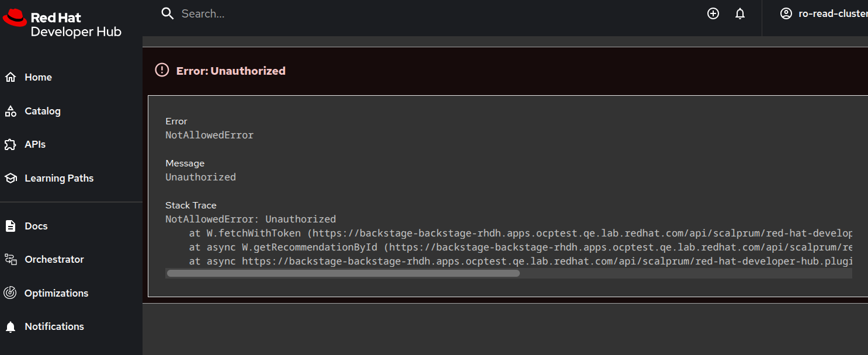Navigate to the Optimizations page
The image size is (868, 355).
(56, 293)
